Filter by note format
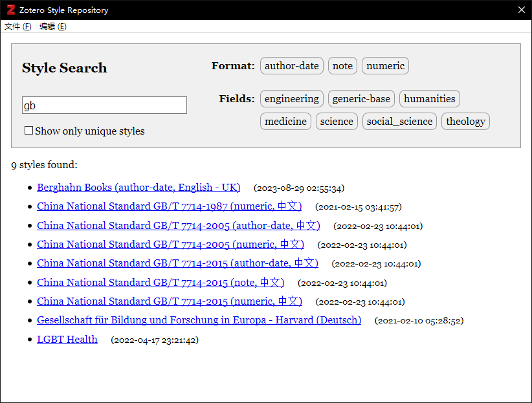The height and width of the screenshot is (403, 532). point(342,65)
